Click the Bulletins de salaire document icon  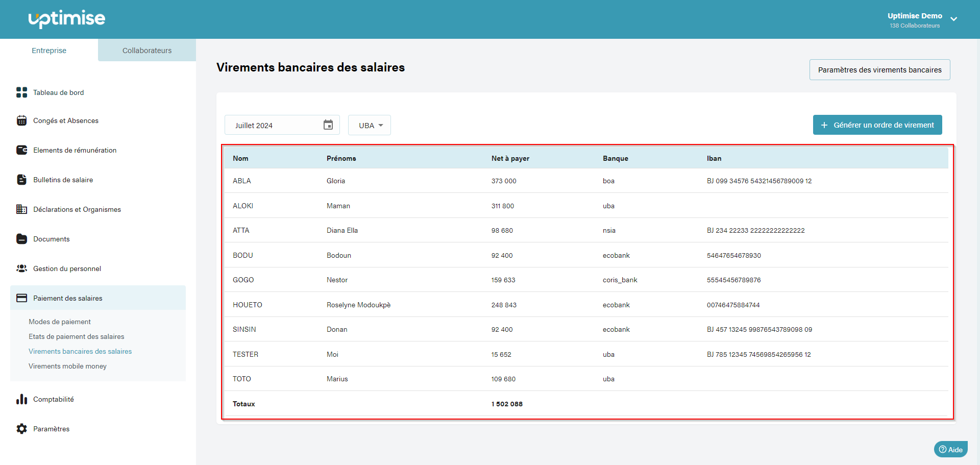pyautogui.click(x=21, y=180)
